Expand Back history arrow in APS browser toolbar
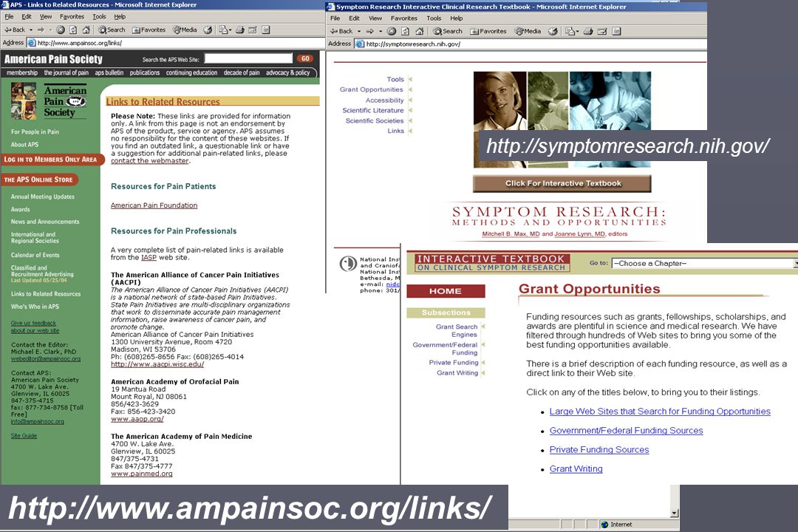The height and width of the screenshot is (532, 798). click(30, 30)
